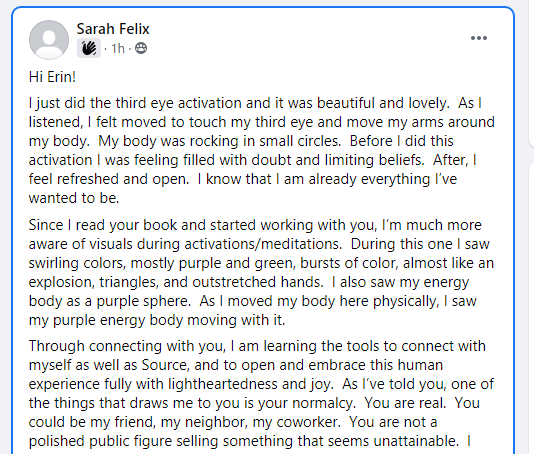
Task: Click the line 'my body. My body was rocking'
Action: click(241, 141)
